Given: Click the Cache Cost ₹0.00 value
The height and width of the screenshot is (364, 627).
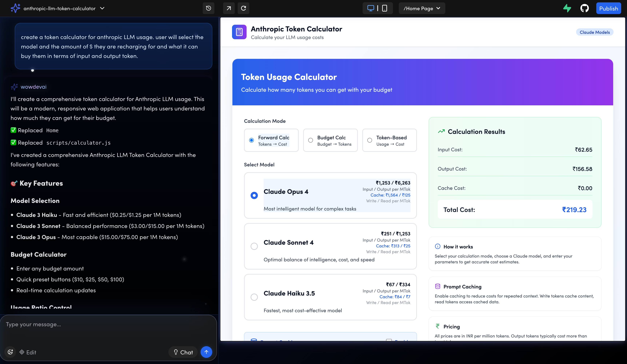Looking at the screenshot, I should 585,188.
